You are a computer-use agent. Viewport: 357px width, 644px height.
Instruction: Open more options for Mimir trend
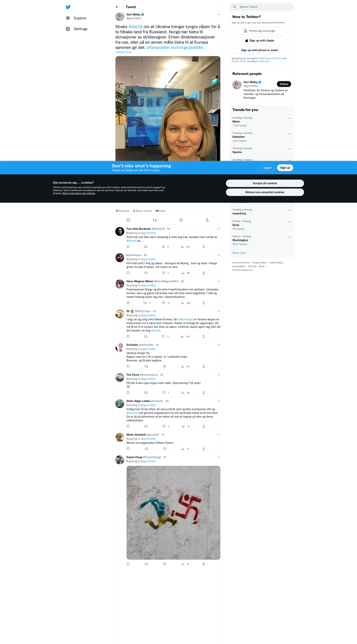click(x=289, y=118)
